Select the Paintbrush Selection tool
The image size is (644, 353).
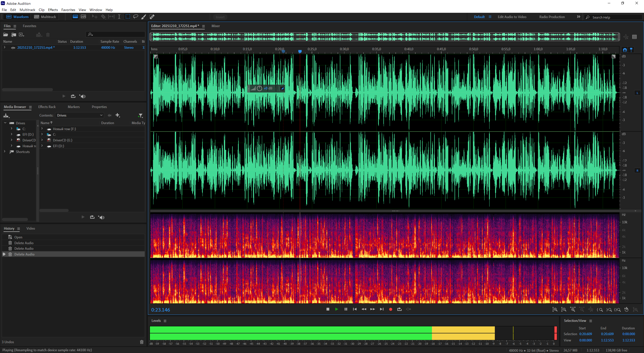143,17
